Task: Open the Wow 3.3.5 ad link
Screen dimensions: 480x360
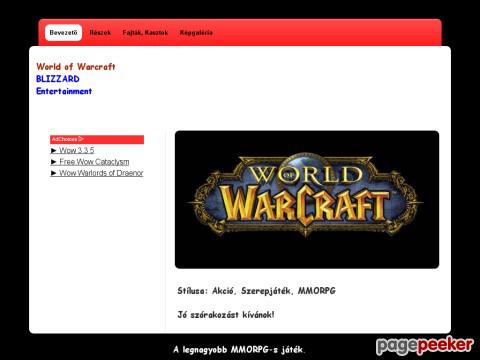Action: 77,150
